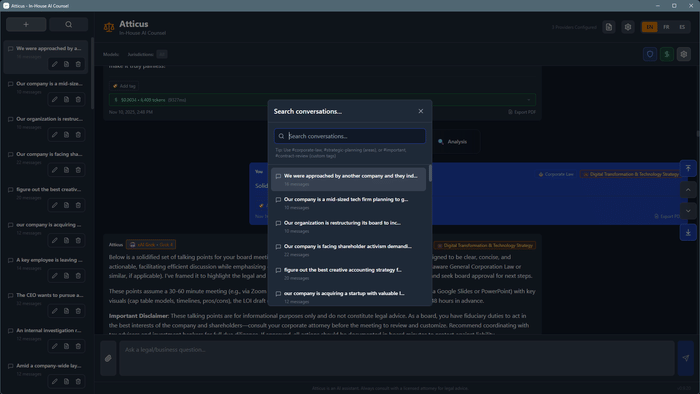Open result 'Our company is facing shareholder activism'
Image resolution: width=700 pixels, height=394 pixels.
348,250
